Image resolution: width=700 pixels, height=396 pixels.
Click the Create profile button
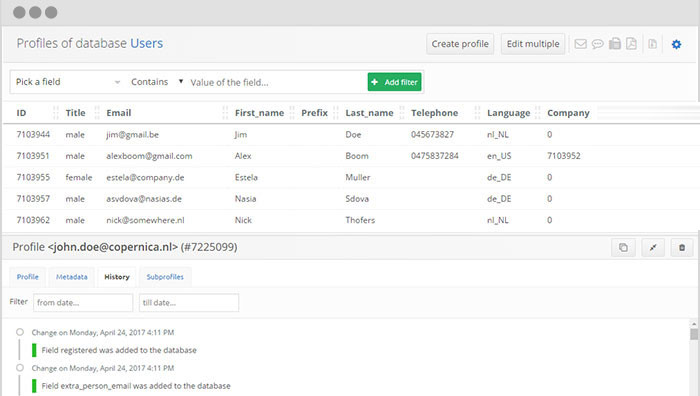pos(460,44)
